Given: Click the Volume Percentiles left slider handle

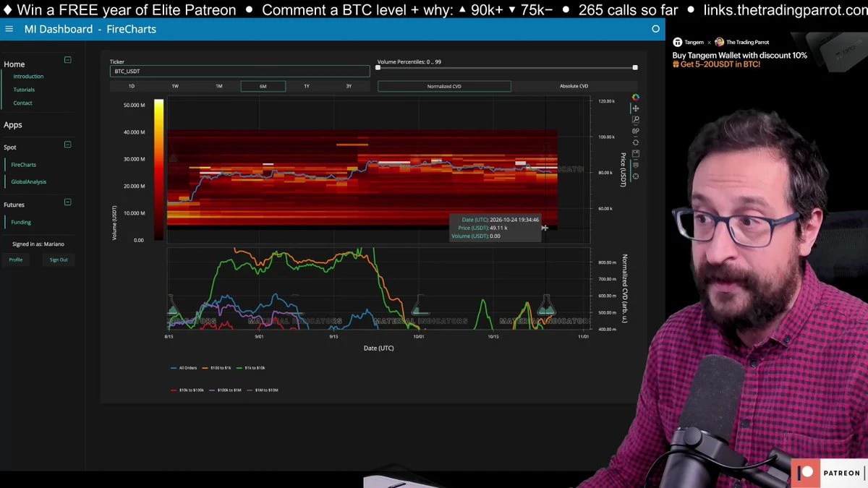Looking at the screenshot, I should coord(378,68).
